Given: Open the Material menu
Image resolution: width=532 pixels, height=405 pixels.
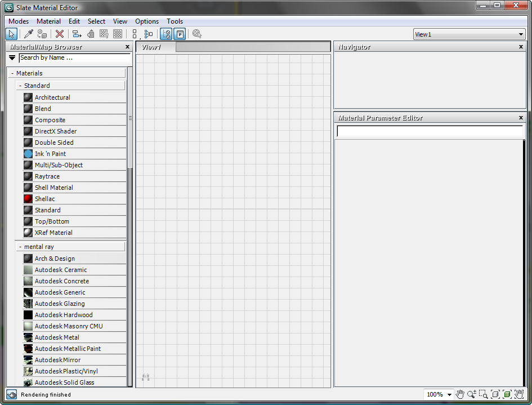Looking at the screenshot, I should [48, 21].
